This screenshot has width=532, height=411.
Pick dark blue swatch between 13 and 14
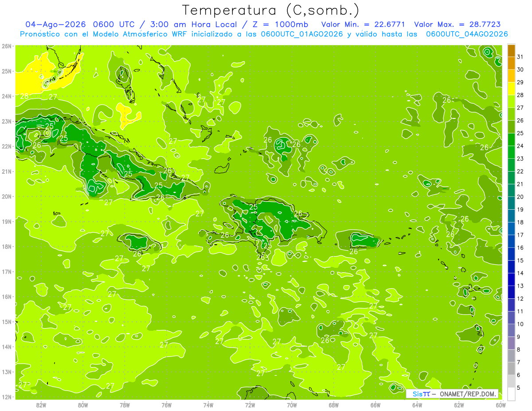[511, 279]
